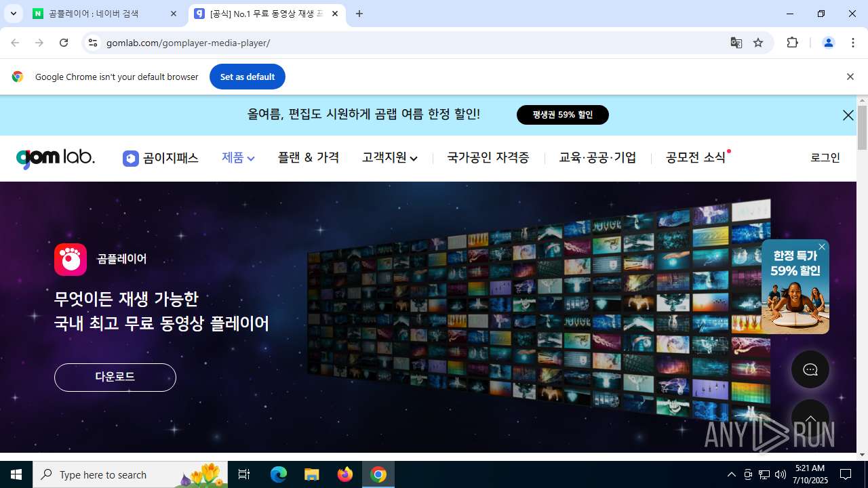Open Task View on taskbar
Image resolution: width=868 pixels, height=488 pixels.
[244, 474]
